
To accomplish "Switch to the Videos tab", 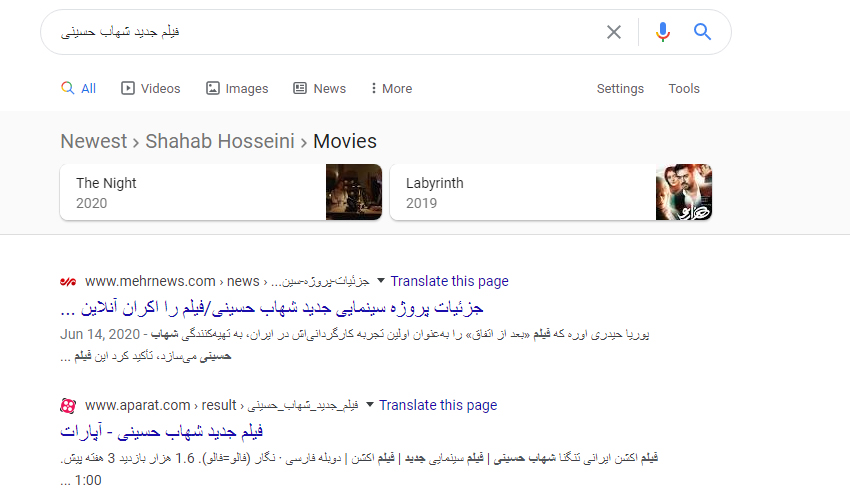I will coord(151,88).
